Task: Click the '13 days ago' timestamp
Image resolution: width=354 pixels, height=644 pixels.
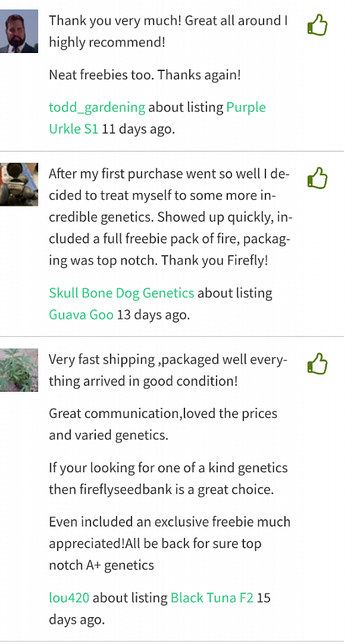Action: [154, 315]
